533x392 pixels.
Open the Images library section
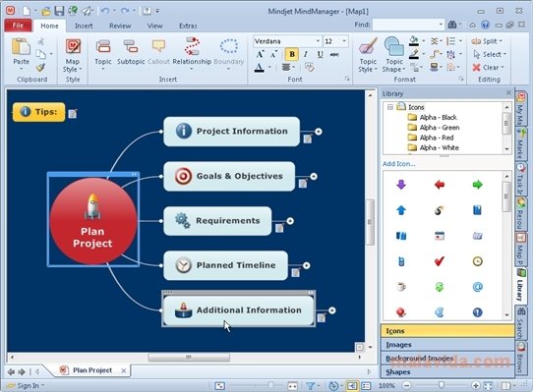click(447, 345)
